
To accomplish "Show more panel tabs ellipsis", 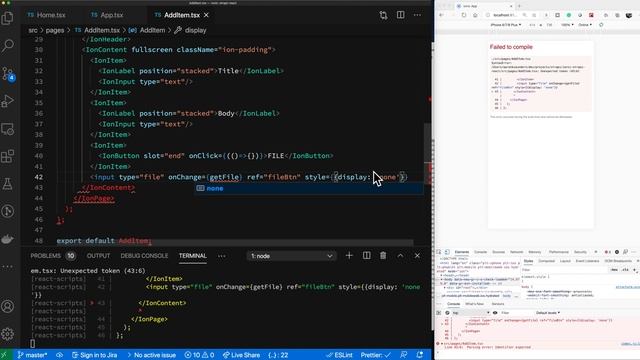I will 222,256.
